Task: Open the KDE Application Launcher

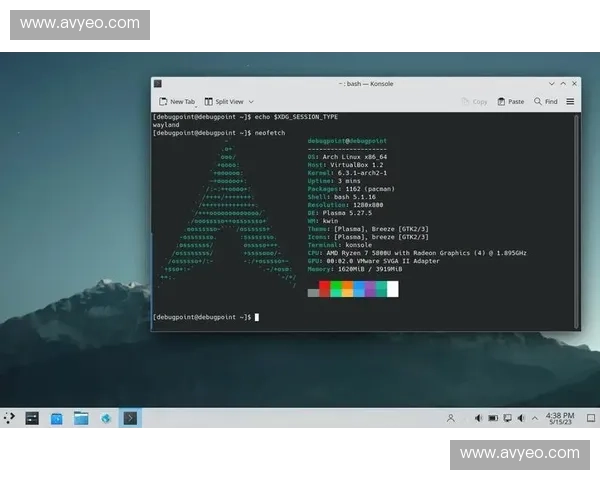Action: [9, 417]
